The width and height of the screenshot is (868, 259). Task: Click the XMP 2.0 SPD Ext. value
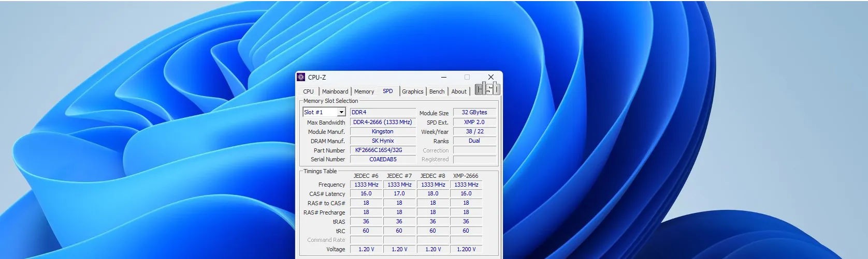pos(474,122)
